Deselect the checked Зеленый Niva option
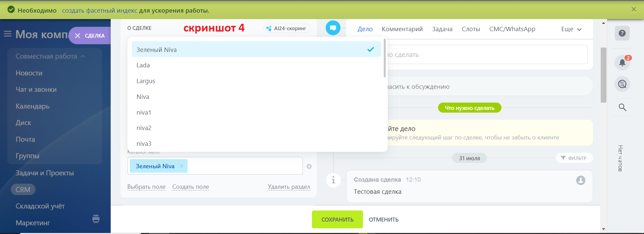Viewport: 644px width, 234px height. (257, 50)
